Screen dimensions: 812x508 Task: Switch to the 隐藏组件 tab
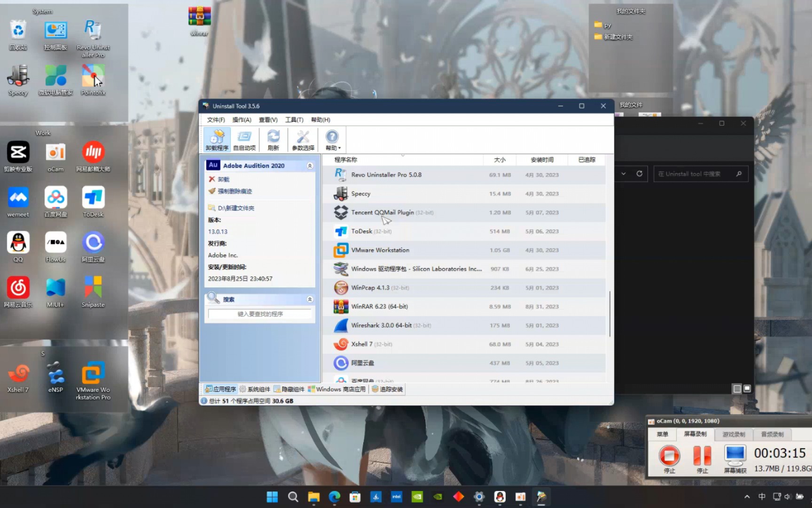pyautogui.click(x=289, y=389)
